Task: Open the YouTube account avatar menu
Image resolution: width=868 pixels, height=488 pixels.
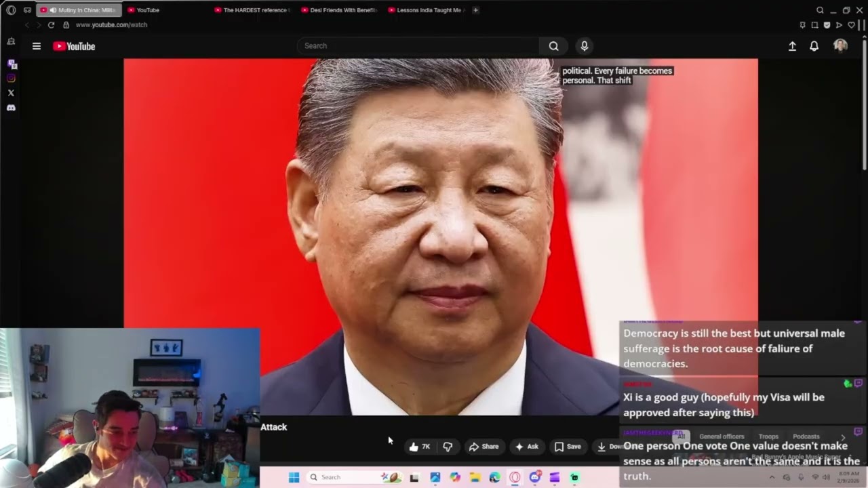Action: pos(840,45)
